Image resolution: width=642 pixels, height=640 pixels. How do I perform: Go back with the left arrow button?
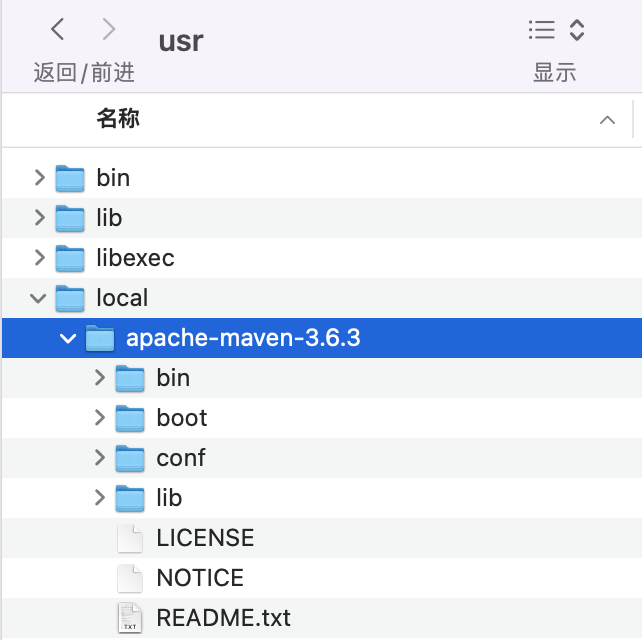57,29
